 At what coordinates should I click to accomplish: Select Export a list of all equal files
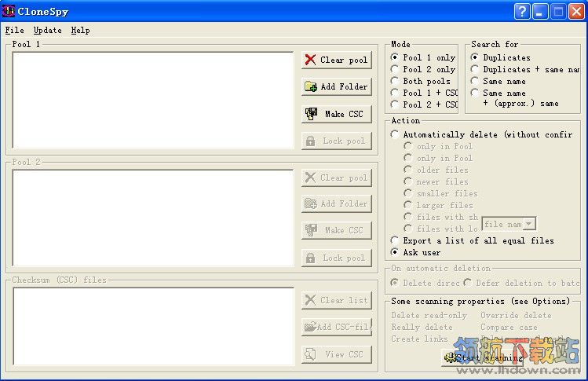[395, 240]
